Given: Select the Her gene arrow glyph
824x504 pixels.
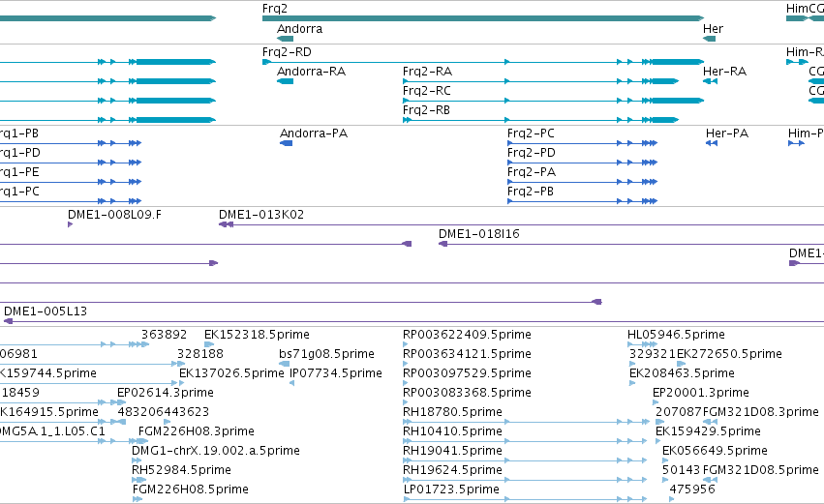Looking at the screenshot, I should click(x=710, y=39).
